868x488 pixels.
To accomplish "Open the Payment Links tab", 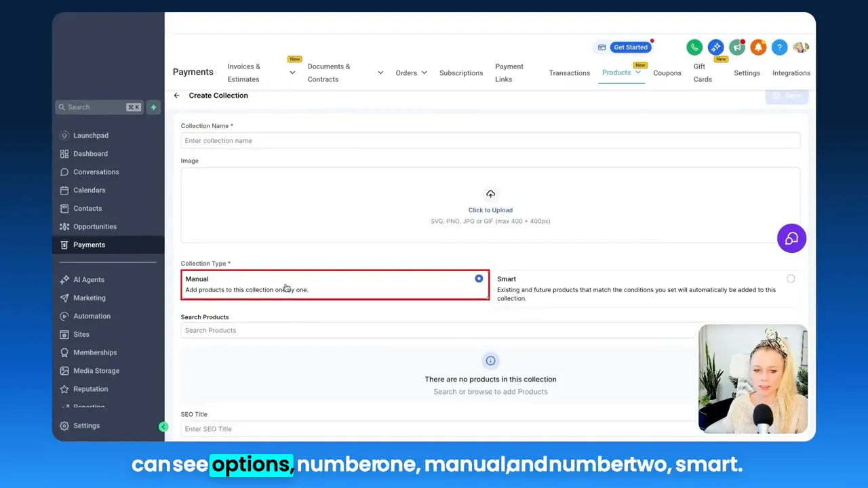I will click(509, 73).
